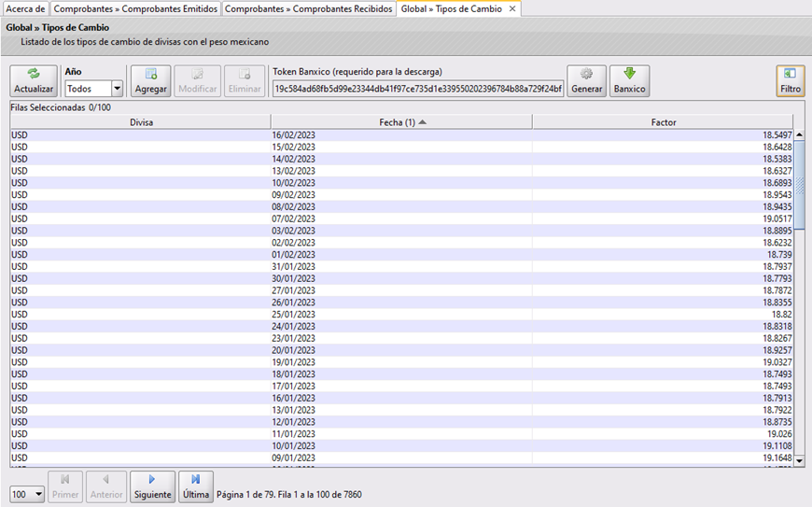The width and height of the screenshot is (812, 507).
Task: Download rates with the Banxico button
Action: [x=630, y=81]
